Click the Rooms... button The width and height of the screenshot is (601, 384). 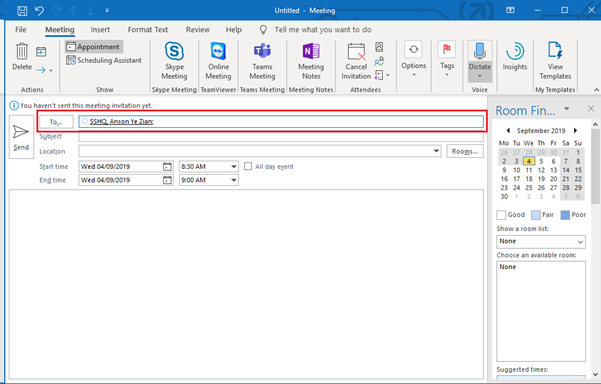pos(465,151)
